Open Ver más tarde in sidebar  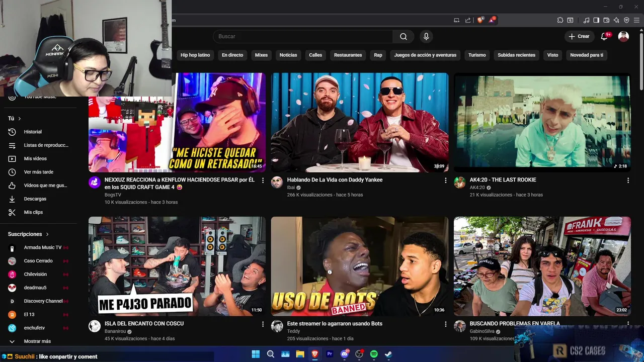point(39,172)
